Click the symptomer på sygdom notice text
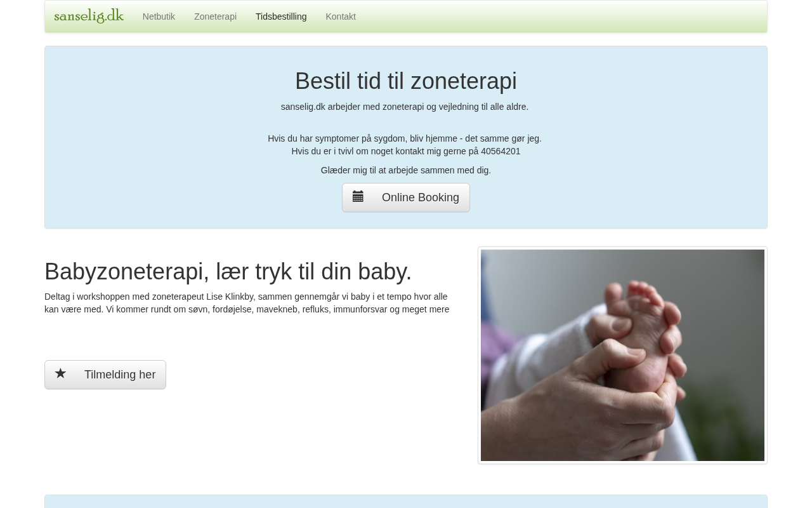The image size is (812, 508). coord(405,138)
